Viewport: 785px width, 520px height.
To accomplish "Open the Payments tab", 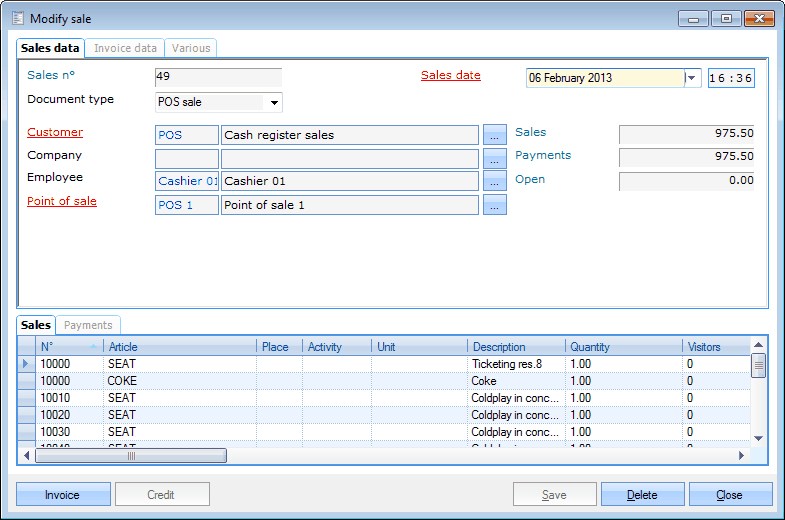I will coord(89,325).
